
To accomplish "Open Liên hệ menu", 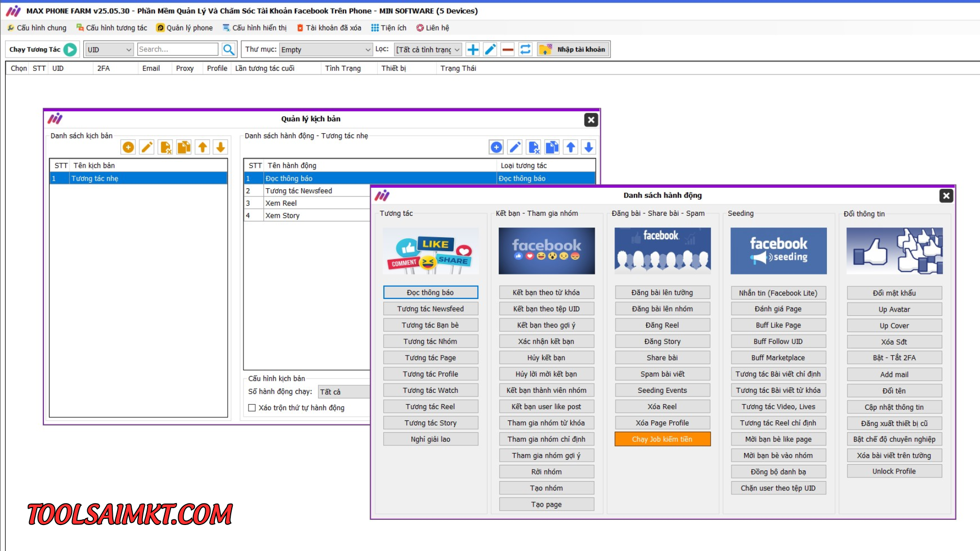I will click(433, 28).
